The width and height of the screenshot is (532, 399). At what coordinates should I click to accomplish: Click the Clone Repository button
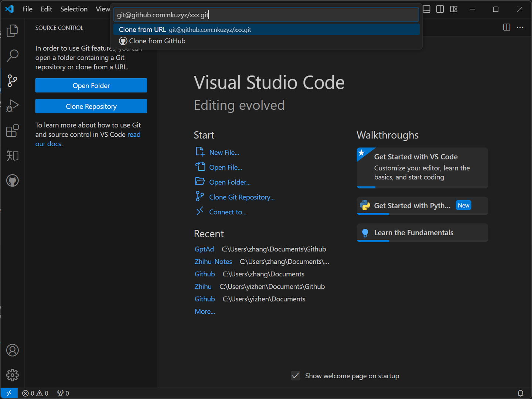[91, 106]
